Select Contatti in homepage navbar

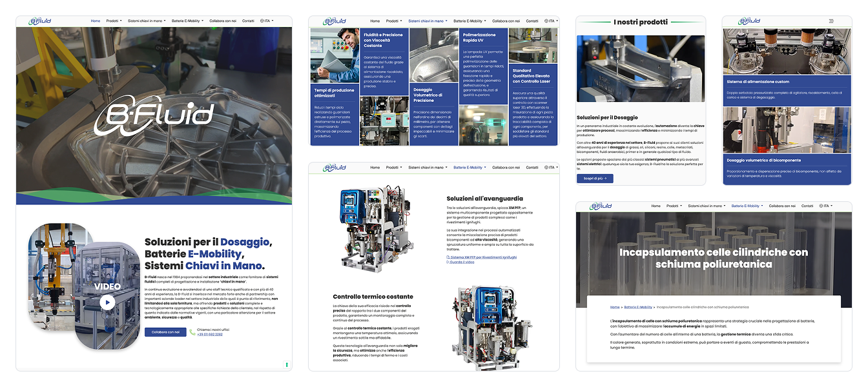coord(248,21)
